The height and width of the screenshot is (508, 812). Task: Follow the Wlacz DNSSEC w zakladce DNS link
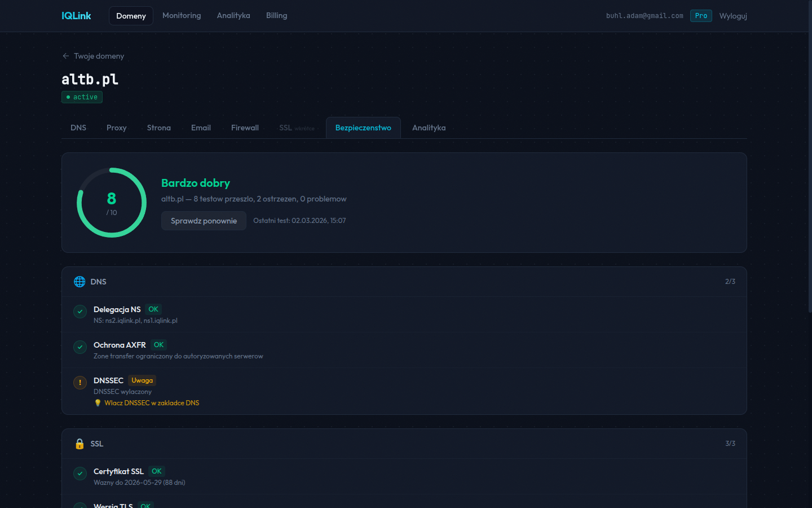tap(152, 403)
